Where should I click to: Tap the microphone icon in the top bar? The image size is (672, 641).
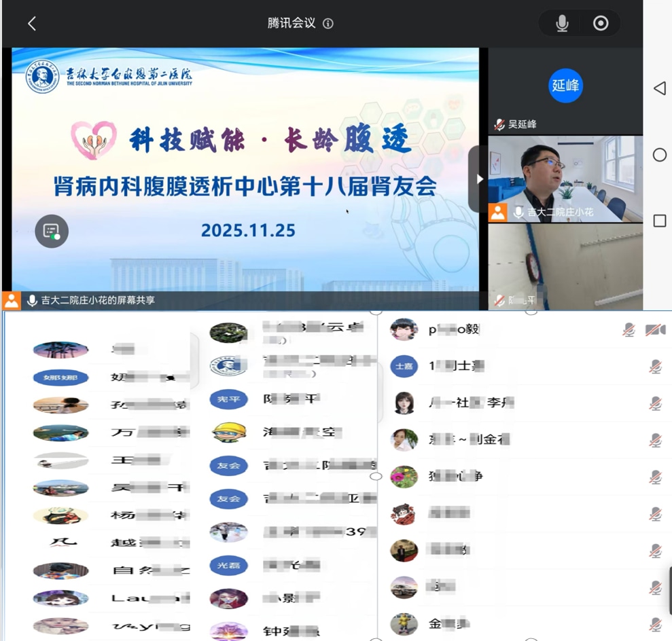pyautogui.click(x=562, y=24)
